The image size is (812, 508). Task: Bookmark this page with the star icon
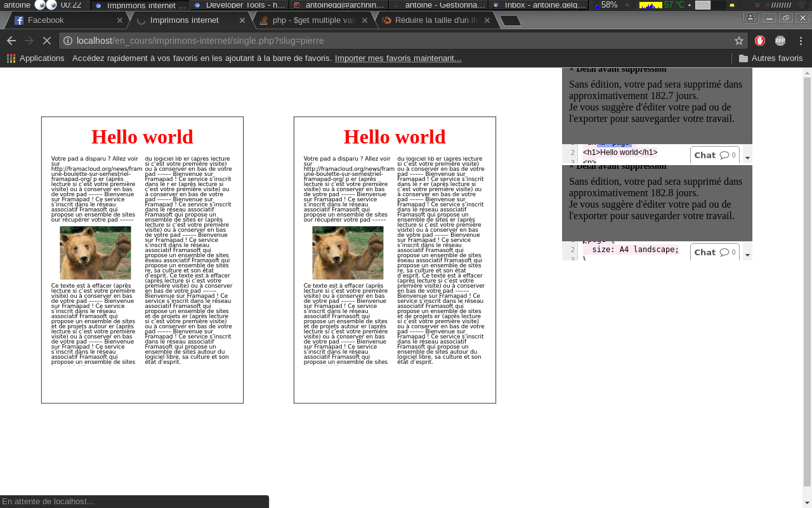738,41
